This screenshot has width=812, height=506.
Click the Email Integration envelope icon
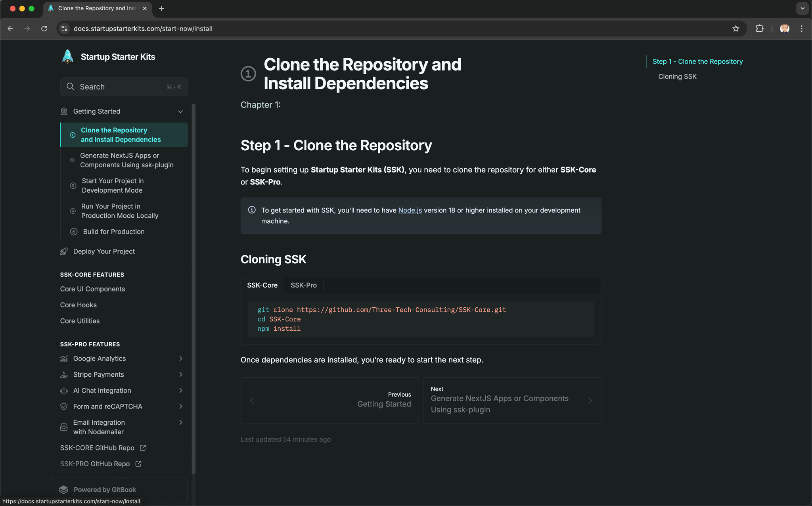[x=64, y=427]
